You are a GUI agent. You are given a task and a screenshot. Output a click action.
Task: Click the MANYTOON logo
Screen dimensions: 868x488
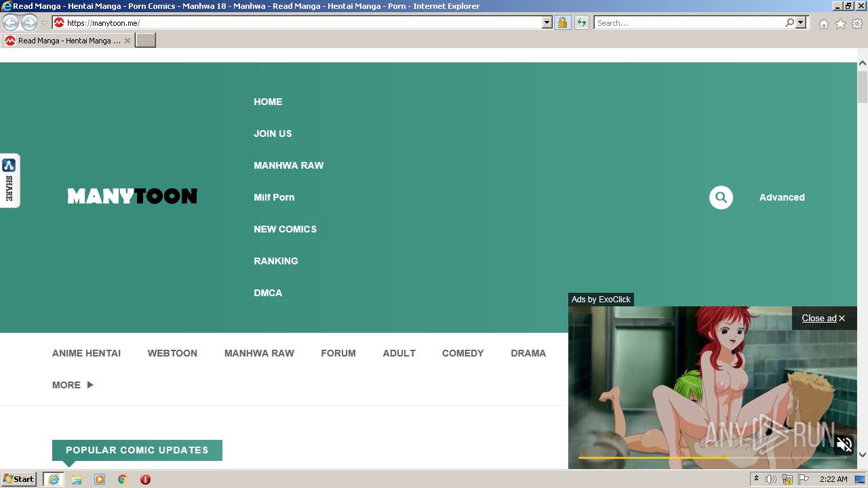point(132,197)
